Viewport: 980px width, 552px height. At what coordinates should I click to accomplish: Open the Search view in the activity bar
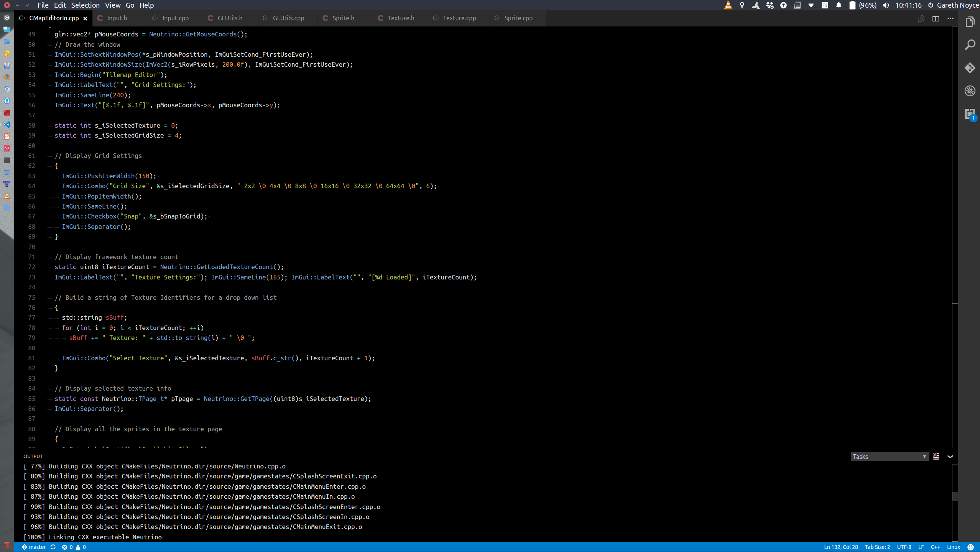click(x=970, y=45)
